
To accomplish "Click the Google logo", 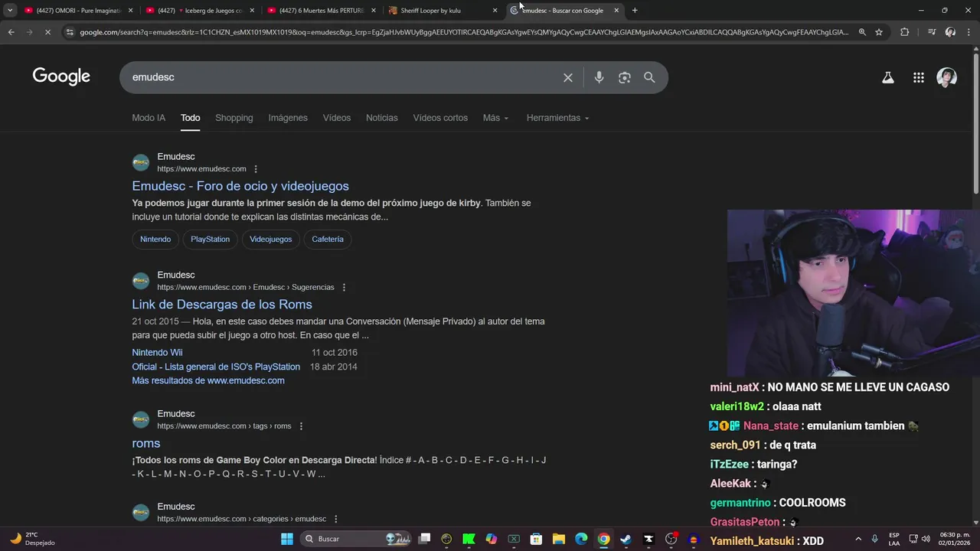I will tap(61, 77).
